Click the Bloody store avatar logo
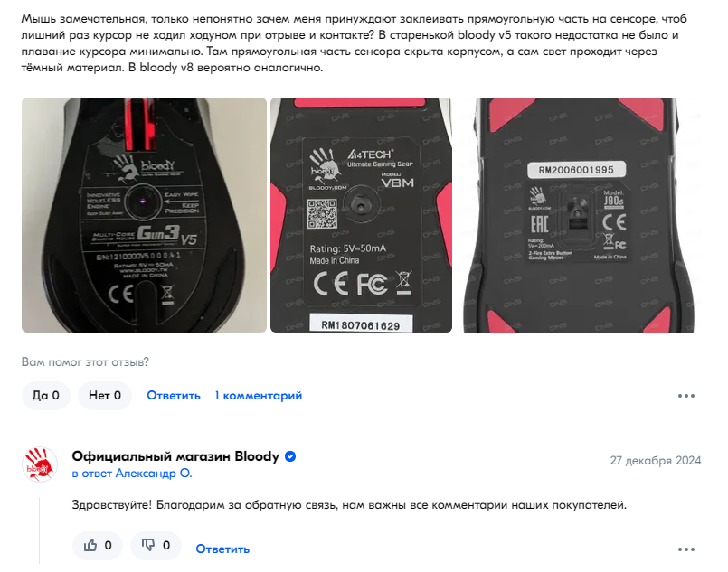Viewport: 728px width, 572px height. pyautogui.click(x=40, y=464)
